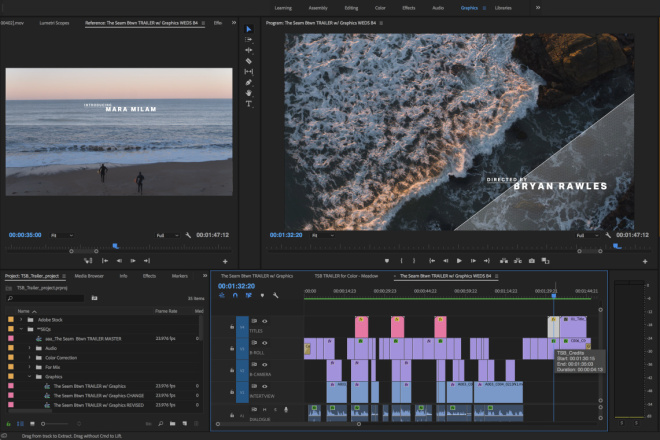660x440 pixels.
Task: Select the Razor tool
Action: click(248, 61)
